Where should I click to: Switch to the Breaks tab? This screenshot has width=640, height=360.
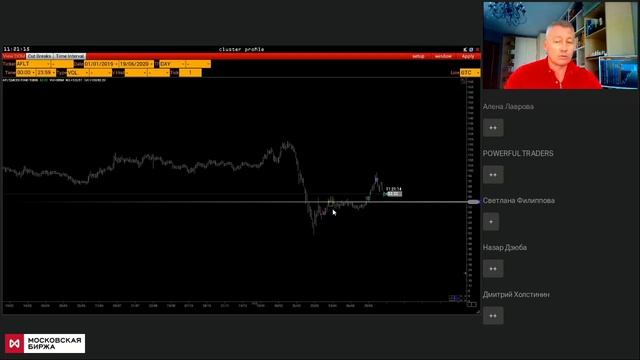point(40,56)
